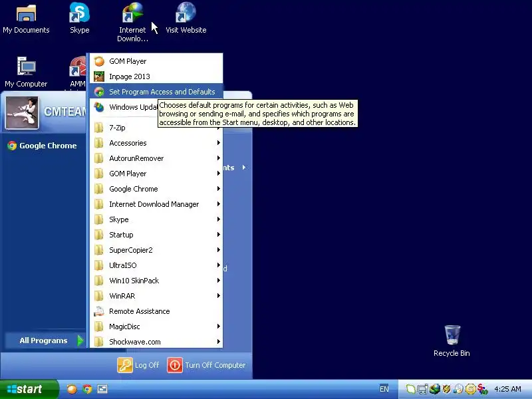Click the yellow shield security tray icon

[x=446, y=389]
